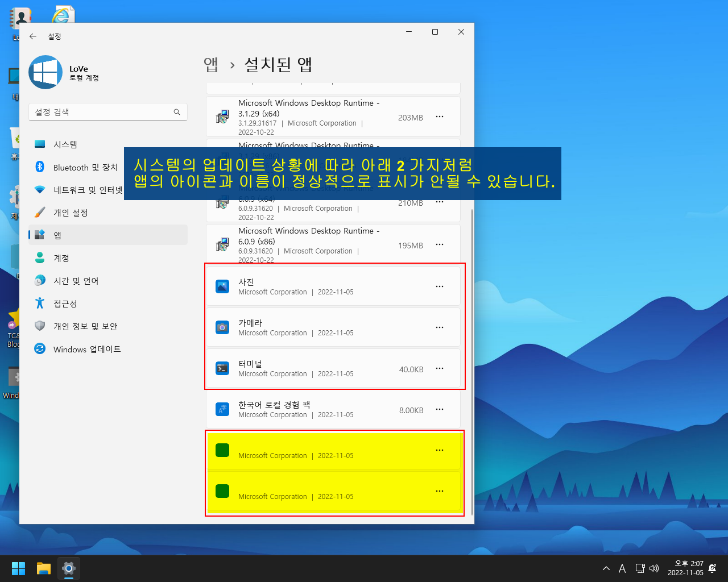This screenshot has height=582, width=728.
Task: Show hidden tray icons chevron
Action: coord(606,568)
